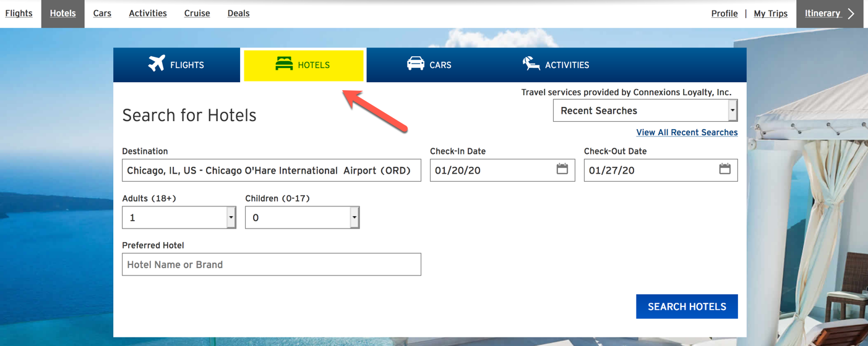
Task: Click the airplane icon on Flights tab
Action: point(157,64)
